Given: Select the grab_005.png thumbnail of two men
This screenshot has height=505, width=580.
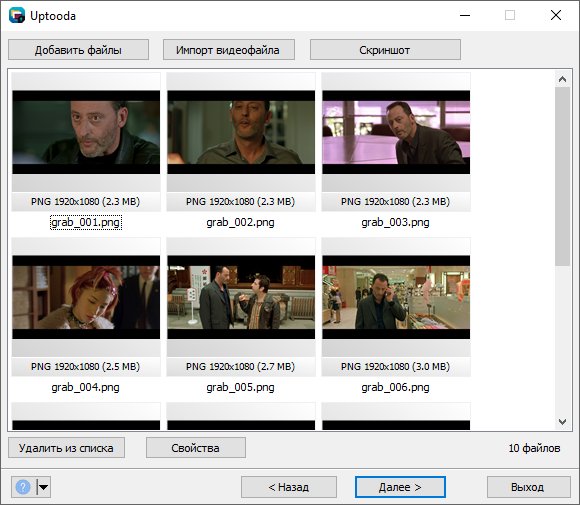Looking at the screenshot, I should (241, 297).
